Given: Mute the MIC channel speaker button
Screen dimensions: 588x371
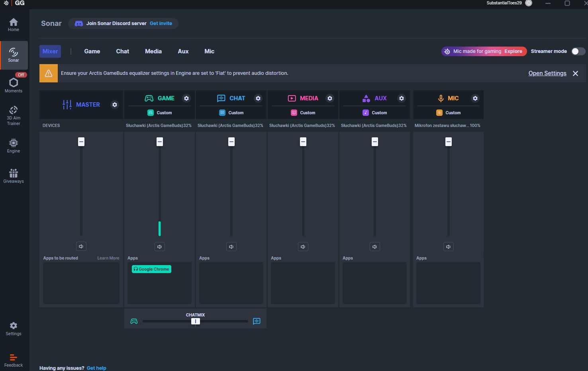Looking at the screenshot, I should [x=448, y=247].
